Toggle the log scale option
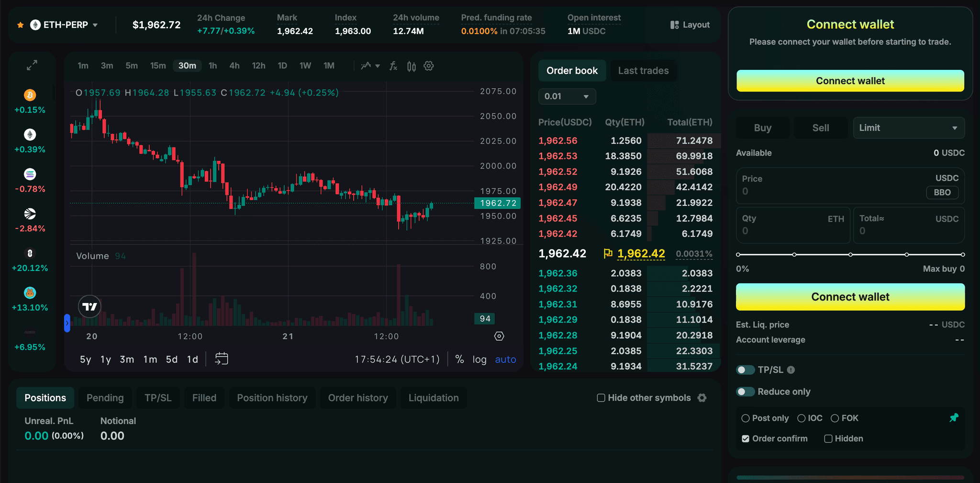 click(479, 359)
